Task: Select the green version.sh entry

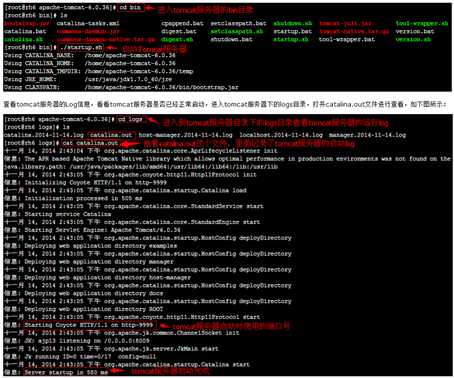Action: click(413, 39)
